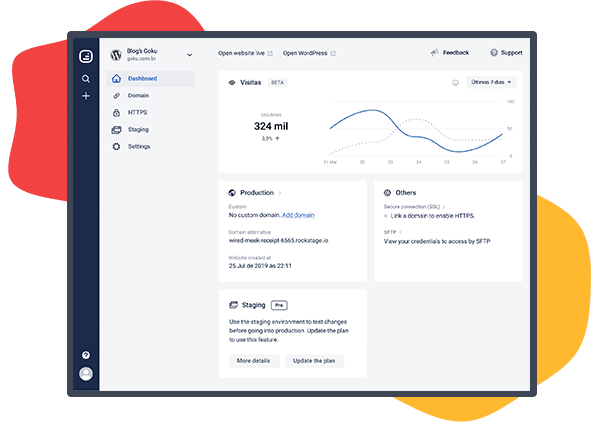Screen dimensions: 606x429
Task: Click the Feedback megaphone icon
Action: coord(435,52)
